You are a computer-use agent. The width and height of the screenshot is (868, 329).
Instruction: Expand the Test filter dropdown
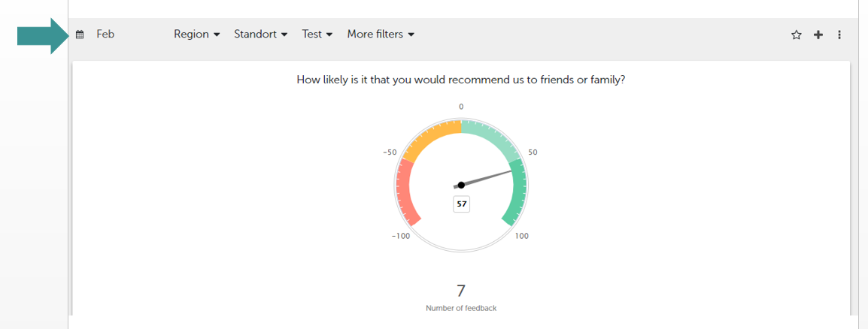point(317,35)
